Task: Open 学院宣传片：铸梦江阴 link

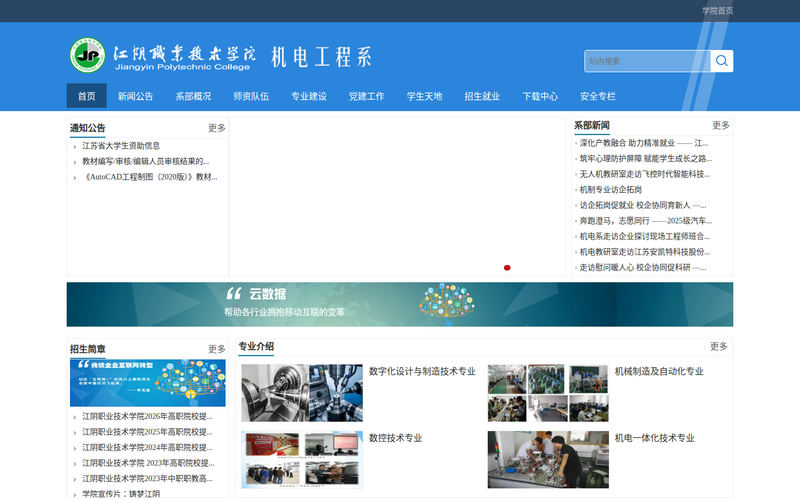Action: (x=121, y=494)
